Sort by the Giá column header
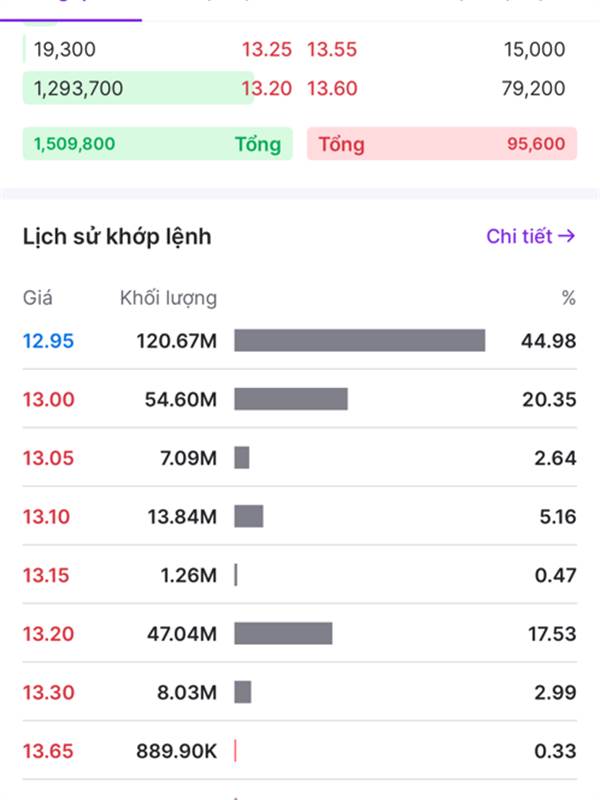The width and height of the screenshot is (600, 800). coord(38,298)
